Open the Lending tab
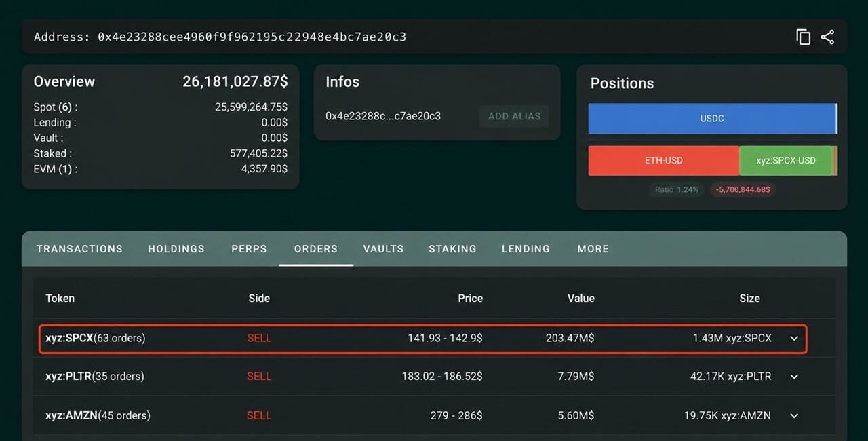Screen dimensions: 868x441 click(x=526, y=249)
